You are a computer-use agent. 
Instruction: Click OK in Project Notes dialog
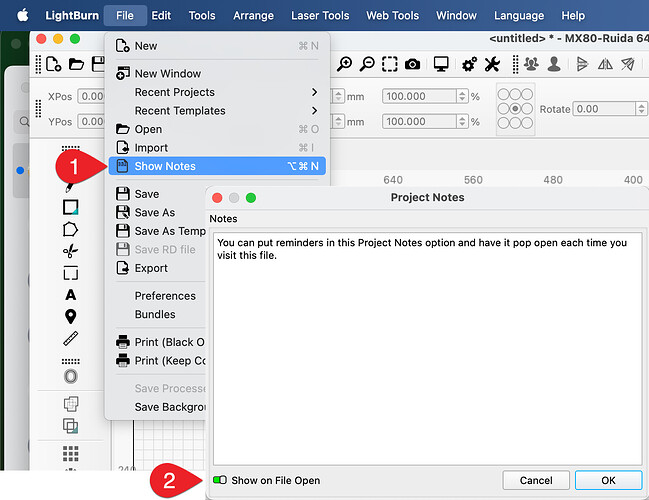608,480
